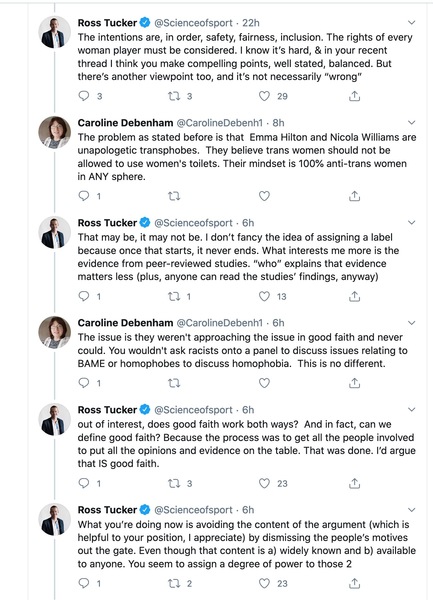Reply to Ross Tucker's 22h tweet
433x600 pixels.
(x=84, y=96)
